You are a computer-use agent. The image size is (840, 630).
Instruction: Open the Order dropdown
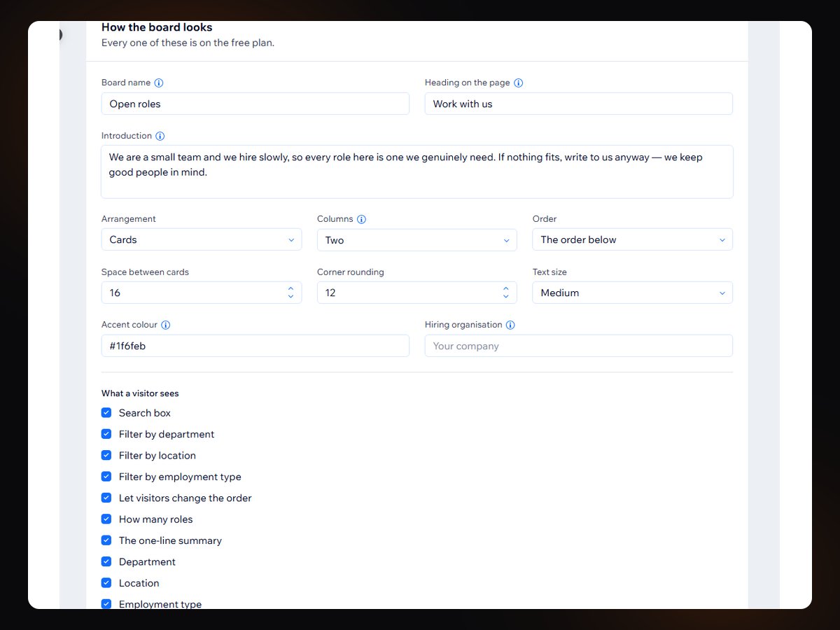point(633,239)
